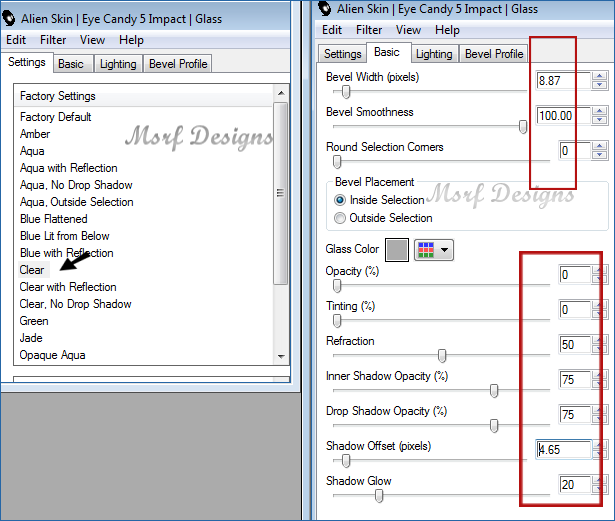
Task: Open the color grid palette dropdown beside Glass Color
Action: point(434,250)
